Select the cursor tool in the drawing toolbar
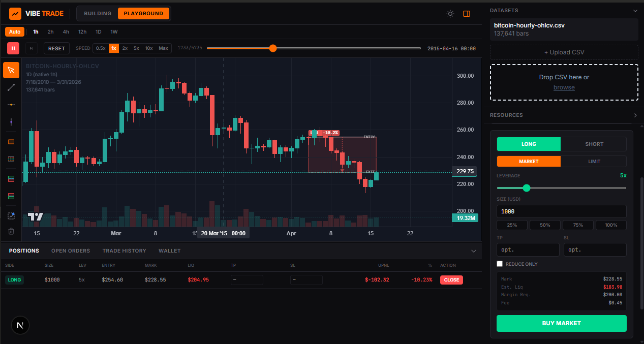The image size is (644, 344). coord(11,70)
